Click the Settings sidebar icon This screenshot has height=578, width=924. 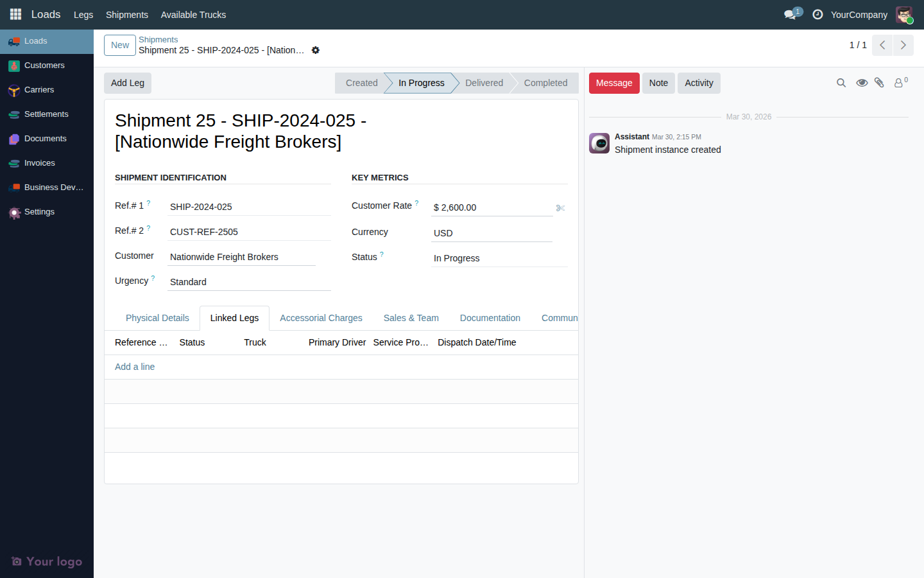tap(14, 212)
